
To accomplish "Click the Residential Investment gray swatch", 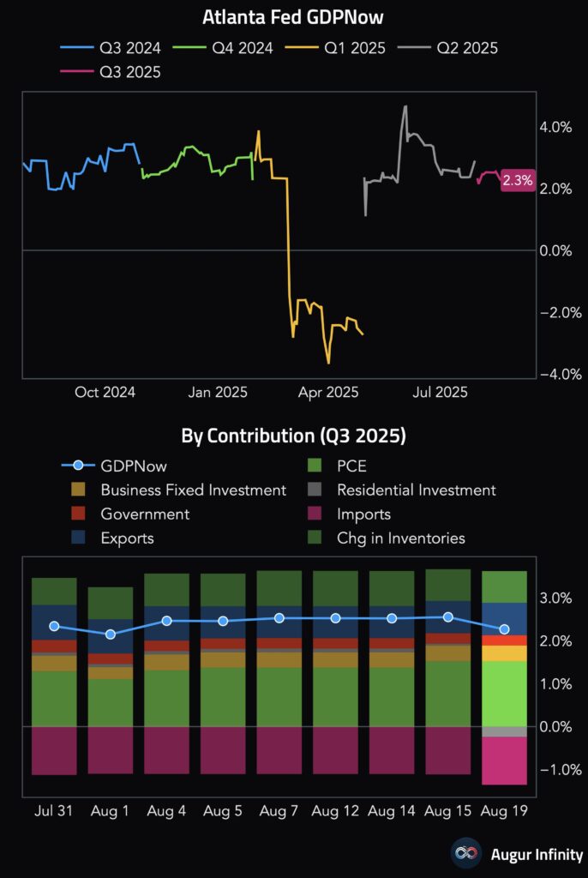I will (315, 490).
